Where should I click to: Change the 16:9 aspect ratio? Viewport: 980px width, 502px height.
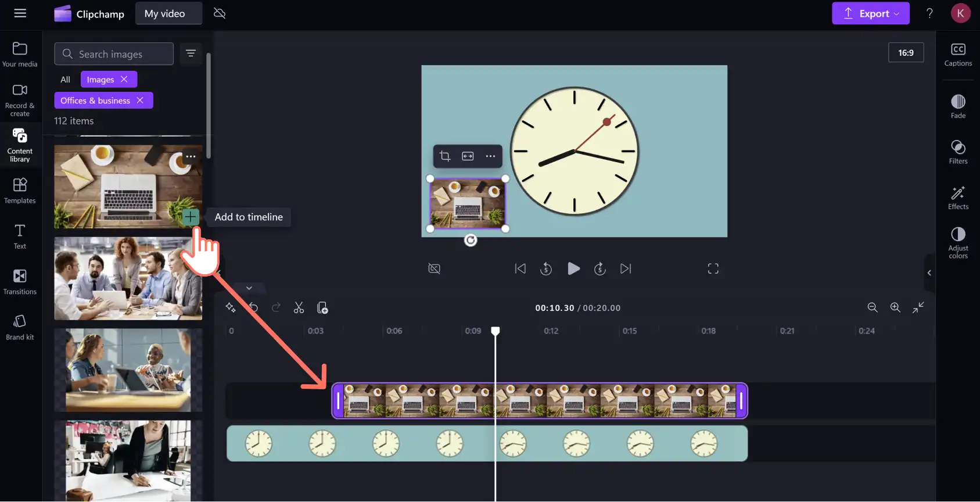(906, 52)
